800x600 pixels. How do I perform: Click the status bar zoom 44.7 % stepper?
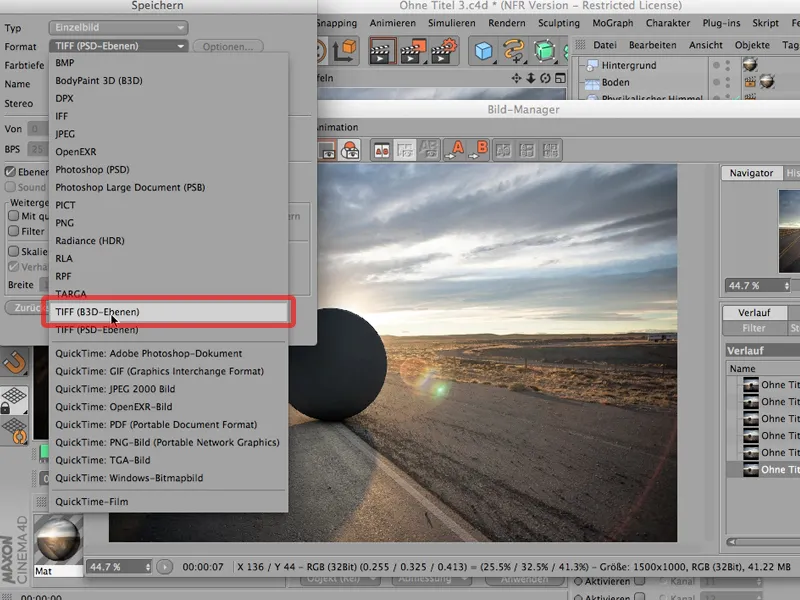(x=147, y=567)
